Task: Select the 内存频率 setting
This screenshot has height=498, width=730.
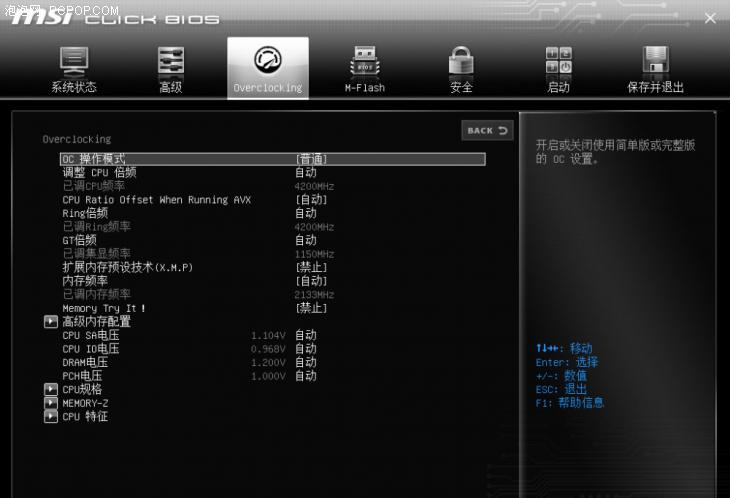Action: tap(85, 281)
